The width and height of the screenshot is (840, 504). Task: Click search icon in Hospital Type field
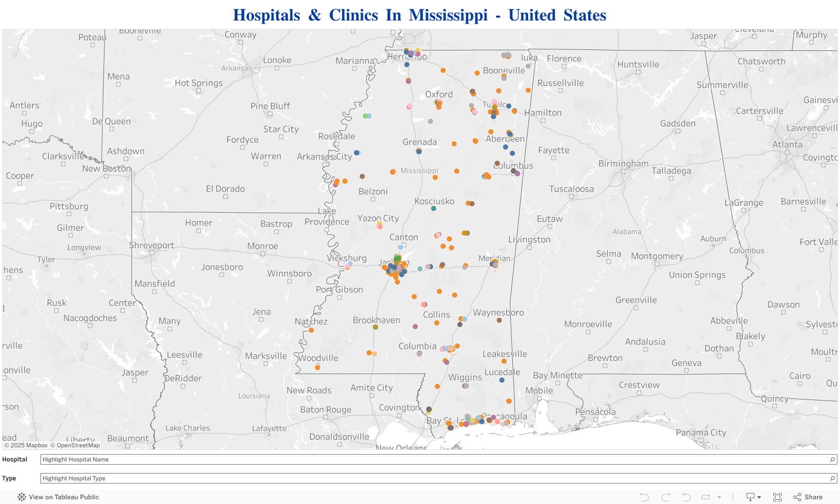pos(832,478)
